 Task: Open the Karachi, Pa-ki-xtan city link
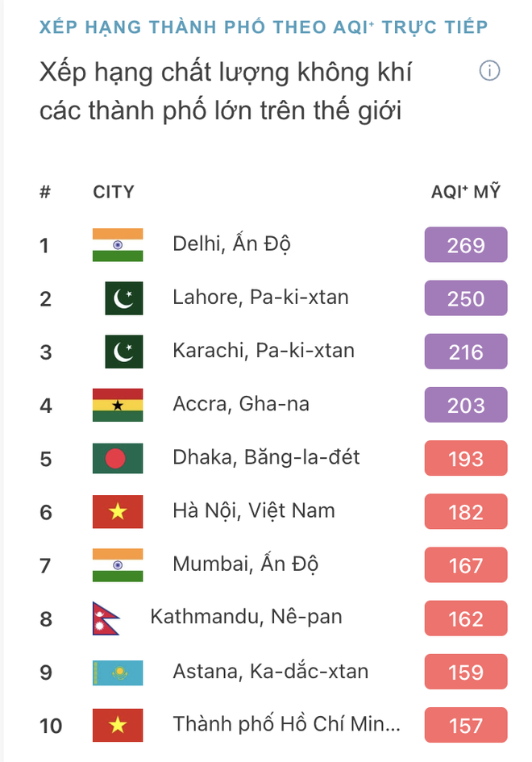(x=263, y=351)
